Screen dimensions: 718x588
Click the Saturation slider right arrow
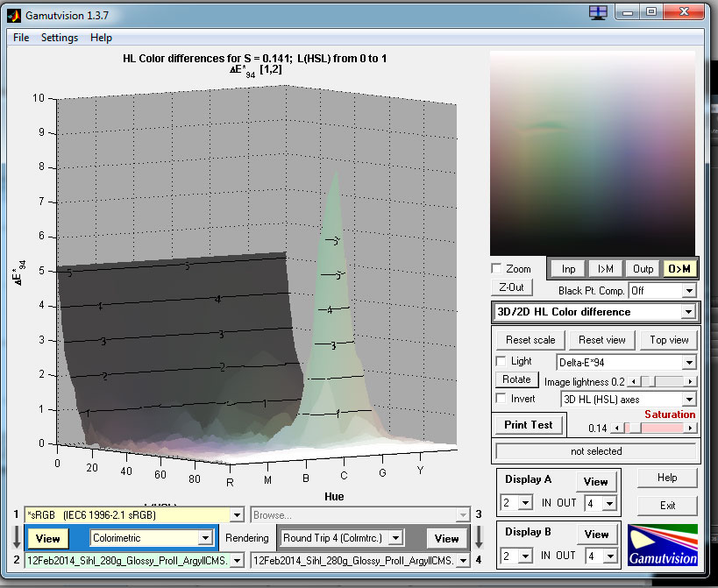[x=690, y=428]
